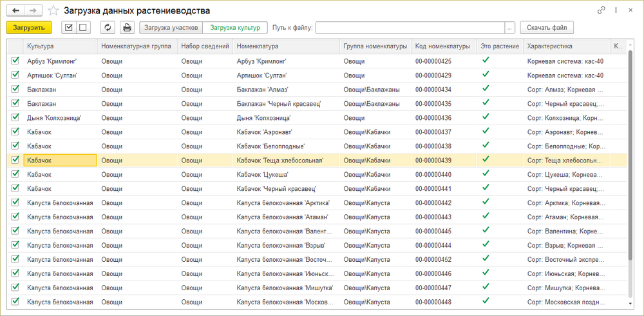
Task: Toggle checkbox for Капуста белокочанная 'Мишутка' row
Action: point(15,287)
